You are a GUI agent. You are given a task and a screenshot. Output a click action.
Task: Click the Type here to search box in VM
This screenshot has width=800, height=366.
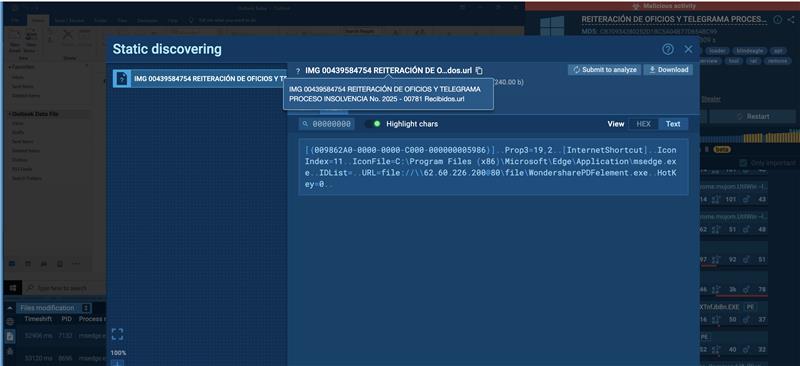[x=64, y=288]
